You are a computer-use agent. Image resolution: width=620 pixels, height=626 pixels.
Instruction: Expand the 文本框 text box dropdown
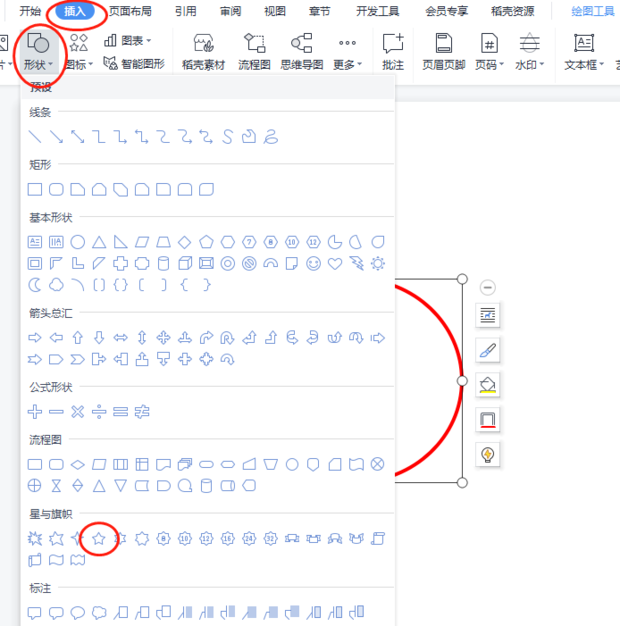(x=584, y=52)
